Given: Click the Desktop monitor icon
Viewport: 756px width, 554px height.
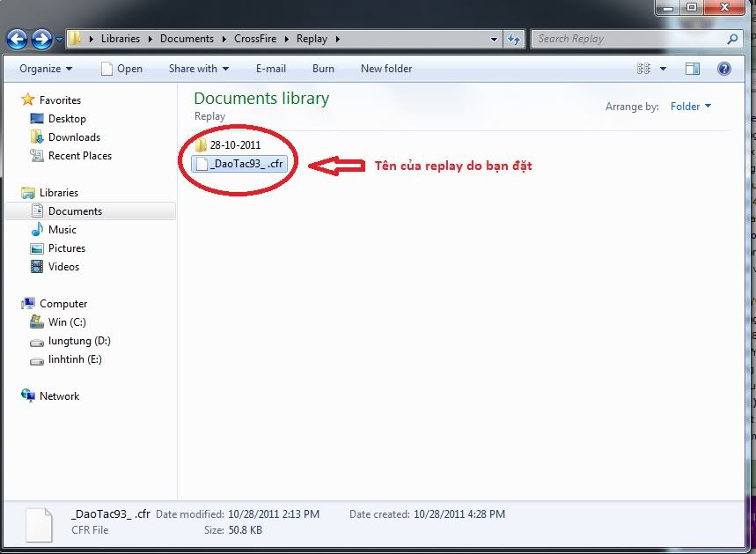Looking at the screenshot, I should pos(37,118).
